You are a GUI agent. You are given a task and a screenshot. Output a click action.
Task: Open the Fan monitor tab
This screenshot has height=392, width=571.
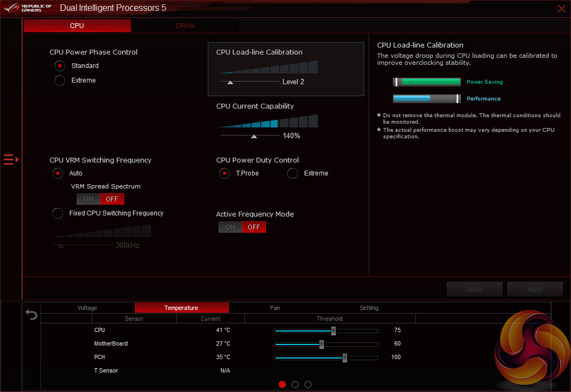click(275, 308)
